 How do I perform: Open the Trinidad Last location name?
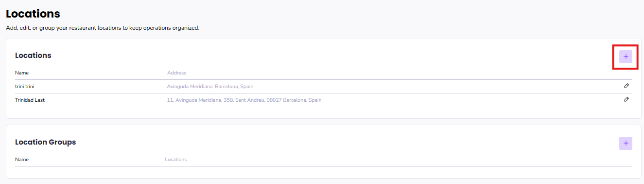(x=30, y=100)
